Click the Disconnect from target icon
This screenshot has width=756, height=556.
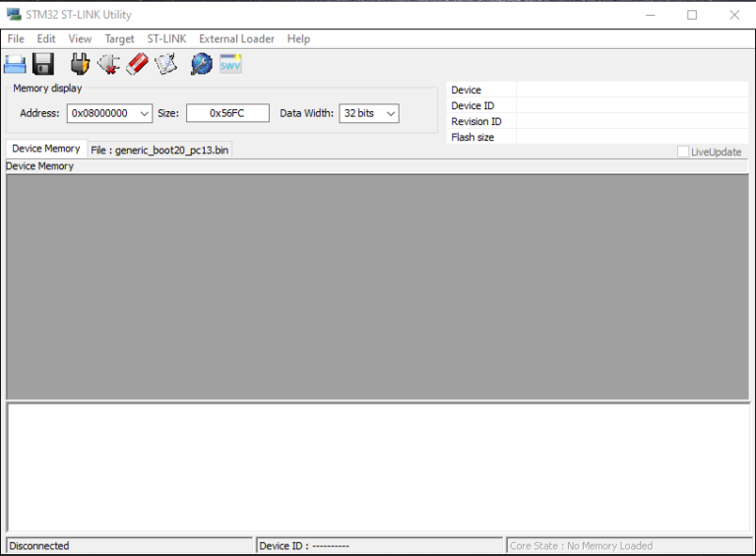coord(108,65)
